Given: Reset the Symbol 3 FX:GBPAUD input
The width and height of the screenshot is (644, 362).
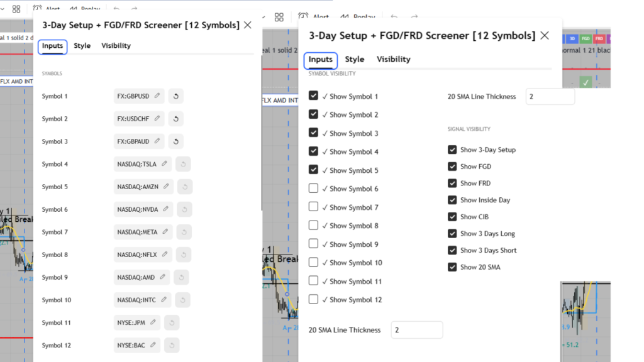Looking at the screenshot, I should (175, 141).
